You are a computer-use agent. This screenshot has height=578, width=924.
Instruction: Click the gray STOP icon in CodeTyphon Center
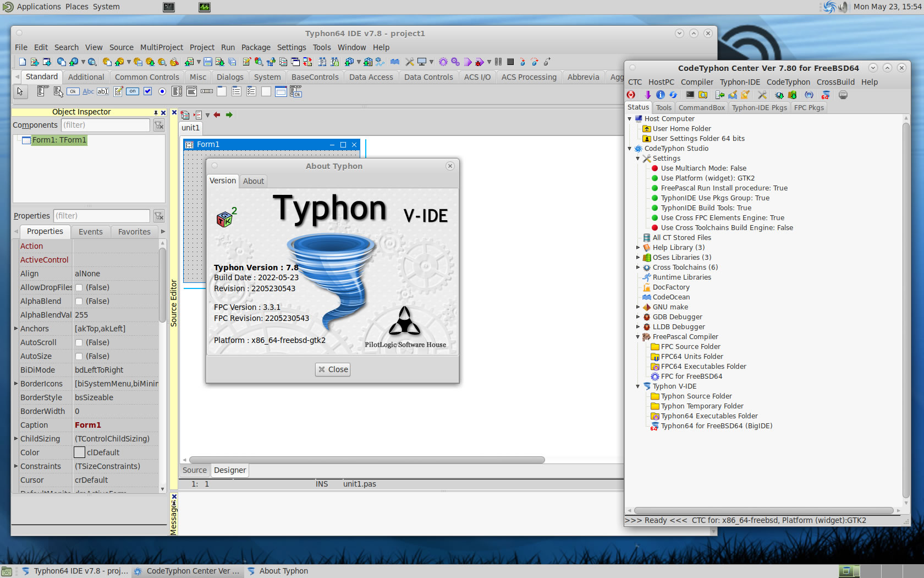point(843,95)
